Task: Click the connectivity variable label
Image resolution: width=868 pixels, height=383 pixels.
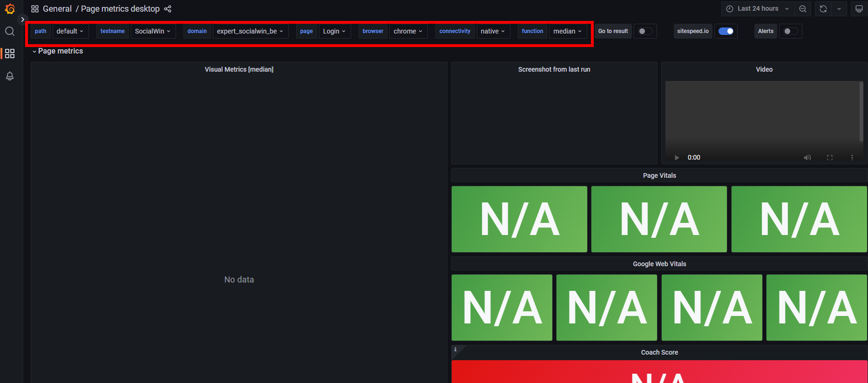Action: click(455, 31)
